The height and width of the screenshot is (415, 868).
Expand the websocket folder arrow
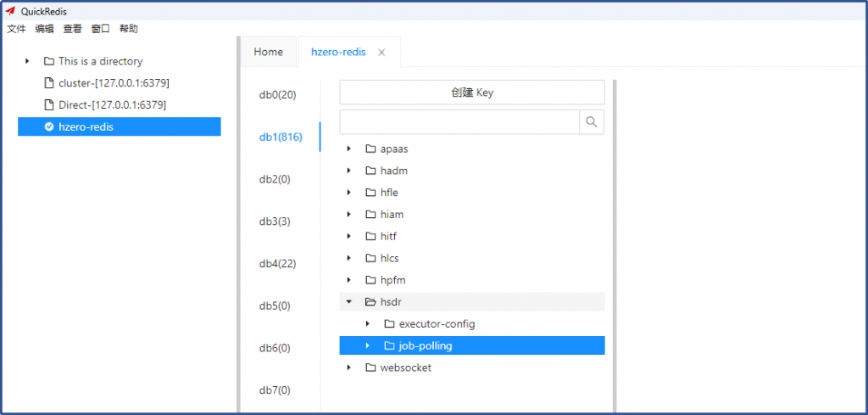348,368
